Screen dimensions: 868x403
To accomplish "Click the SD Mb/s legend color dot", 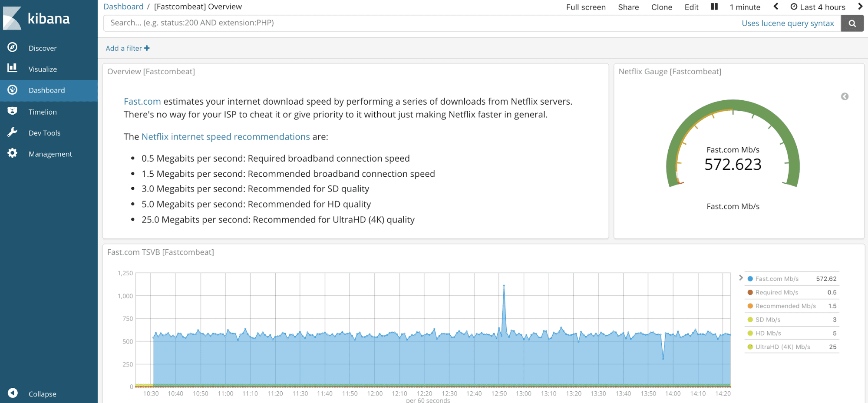I will [x=750, y=320].
